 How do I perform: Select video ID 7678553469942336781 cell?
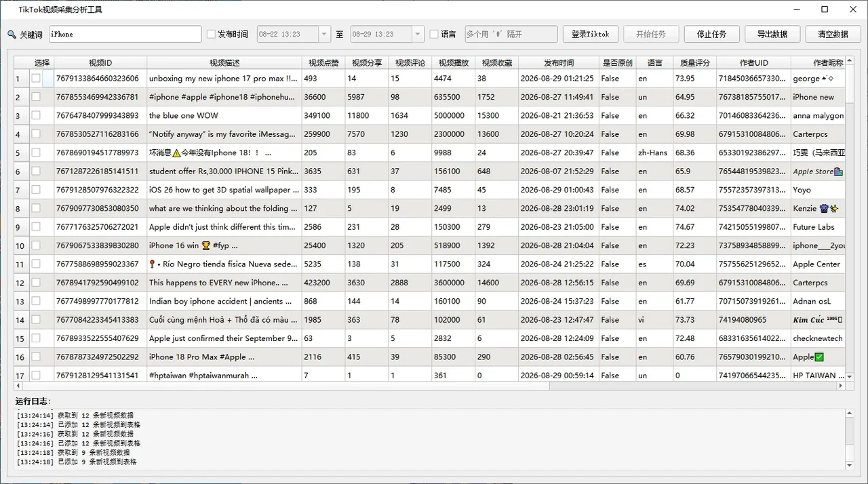(100, 97)
